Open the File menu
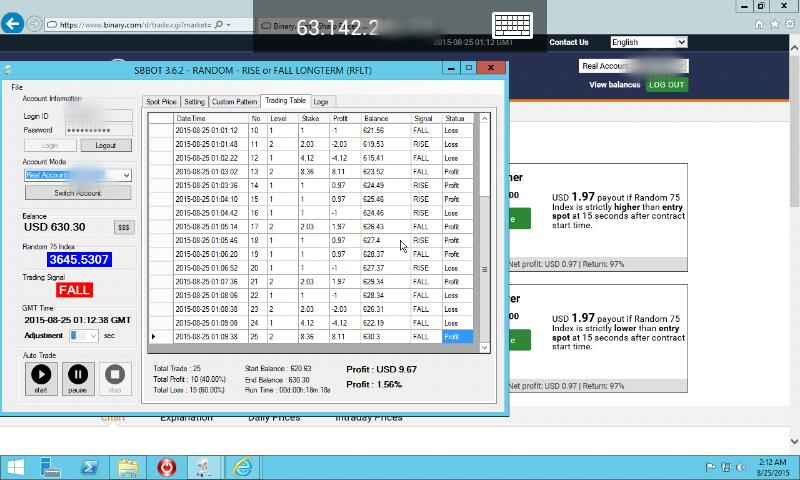 (17, 87)
